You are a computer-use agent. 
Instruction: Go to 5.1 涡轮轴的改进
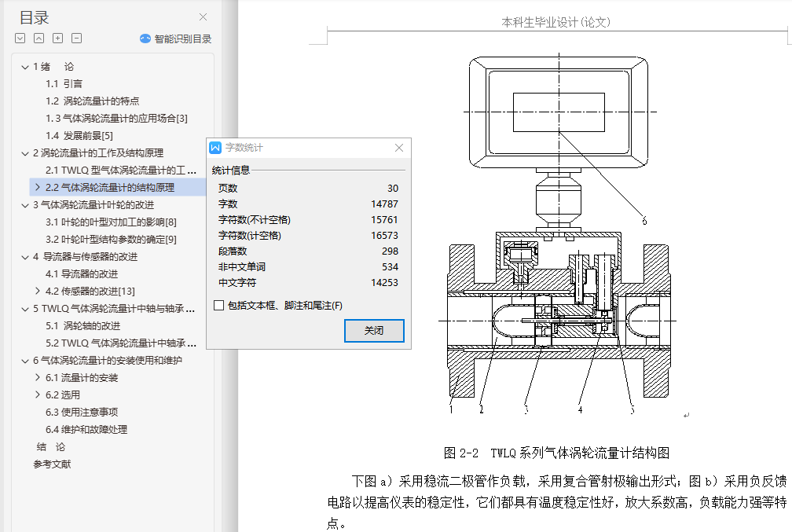82,326
